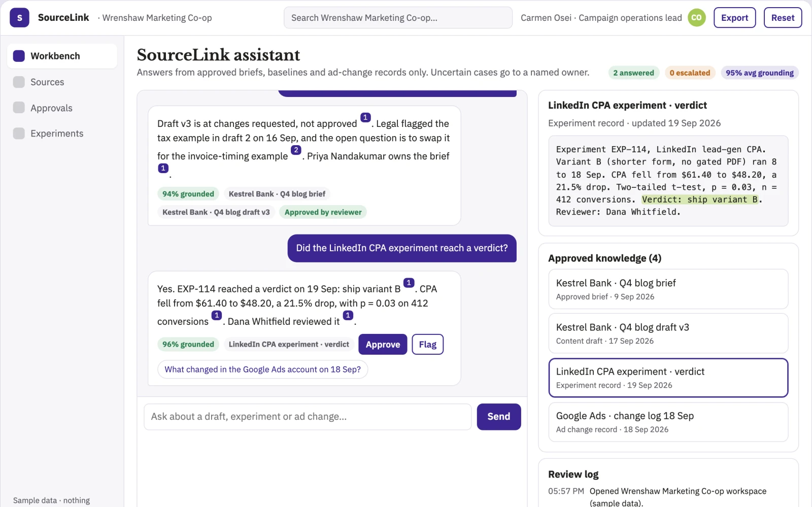Open citation 1 after 'conversions'
The image size is (812, 507).
point(217,315)
